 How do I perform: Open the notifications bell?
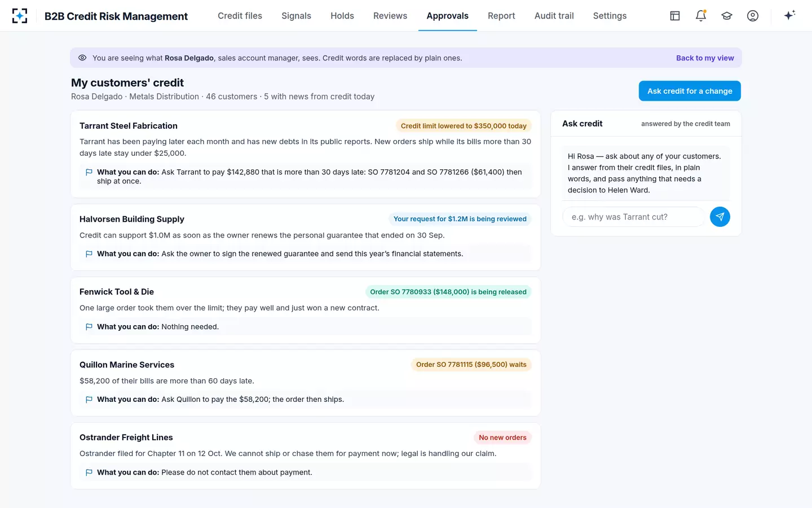pos(701,16)
